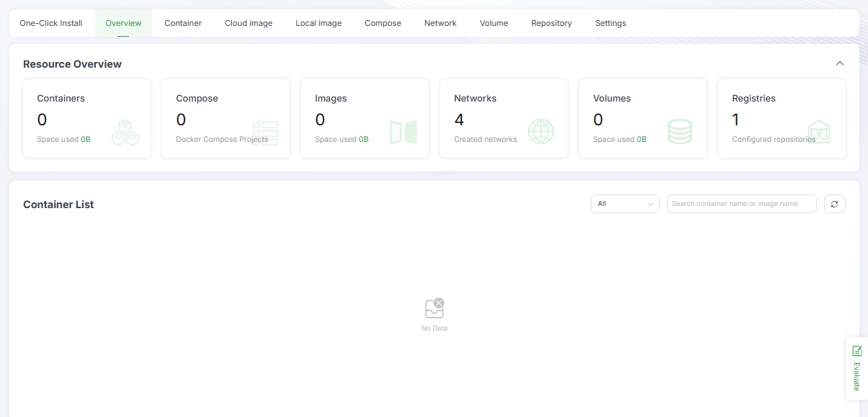The height and width of the screenshot is (417, 868).
Task: Click the Networks globe icon
Action: [x=541, y=132]
